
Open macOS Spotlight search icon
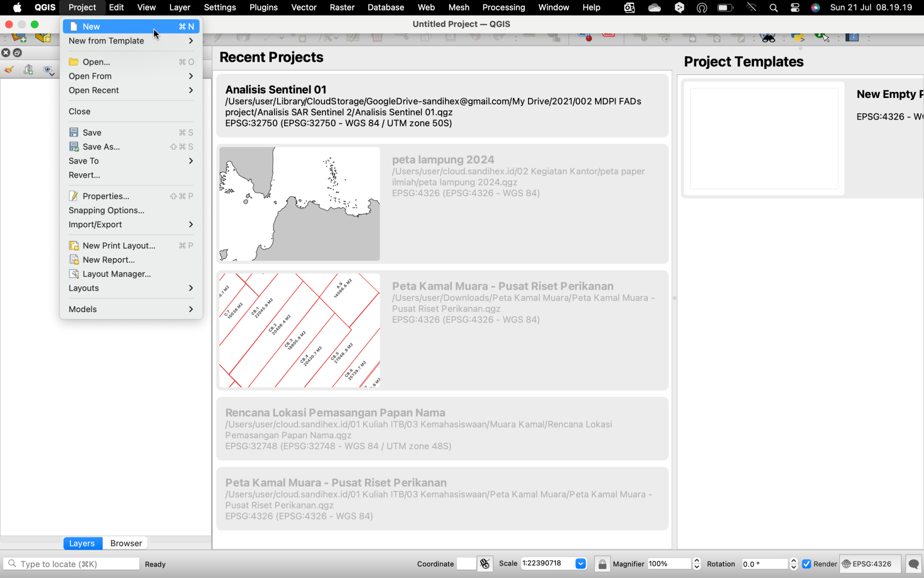(773, 8)
